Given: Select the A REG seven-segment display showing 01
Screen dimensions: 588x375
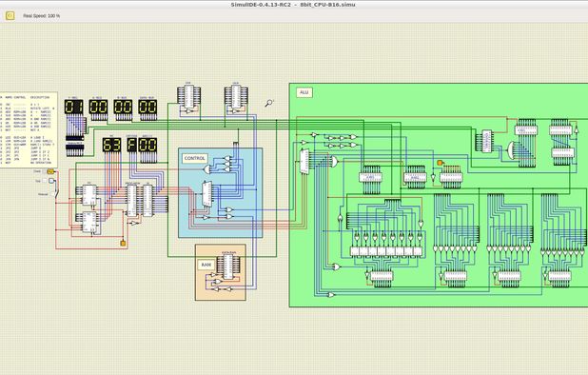Looking at the screenshot, I should pyautogui.click(x=74, y=107).
